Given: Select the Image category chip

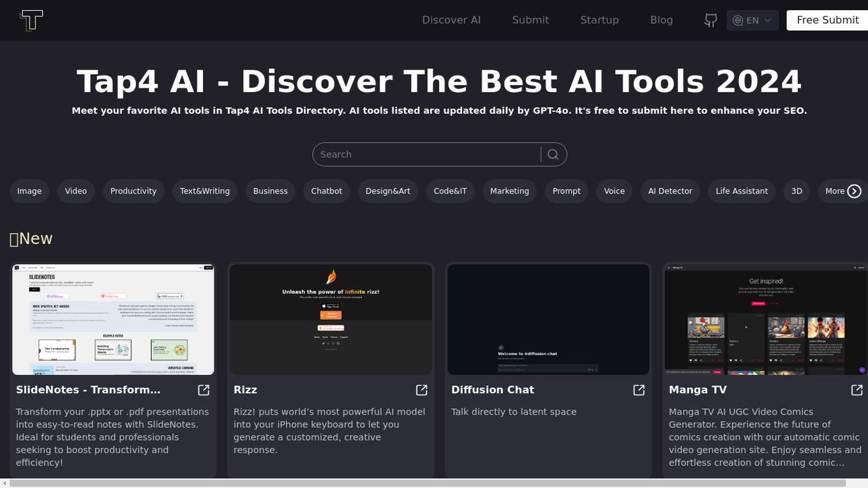Looking at the screenshot, I should (29, 191).
